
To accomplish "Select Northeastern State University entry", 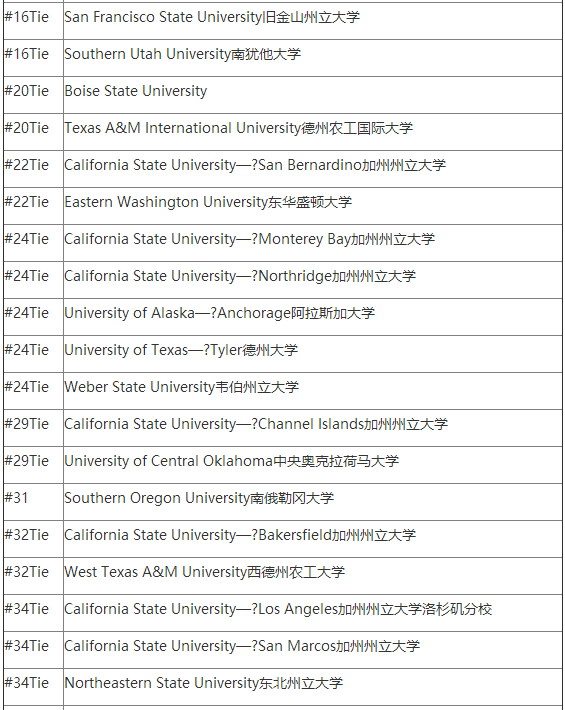I will 204,683.
